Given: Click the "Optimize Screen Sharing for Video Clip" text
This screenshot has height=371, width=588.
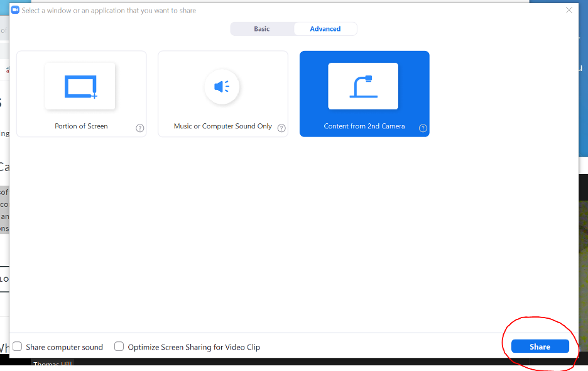Looking at the screenshot, I should [193, 347].
